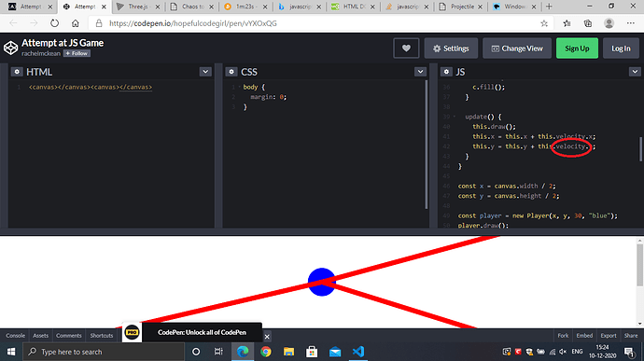Switch to the Projectile tab
The width and height of the screenshot is (644, 361).
point(461,7)
